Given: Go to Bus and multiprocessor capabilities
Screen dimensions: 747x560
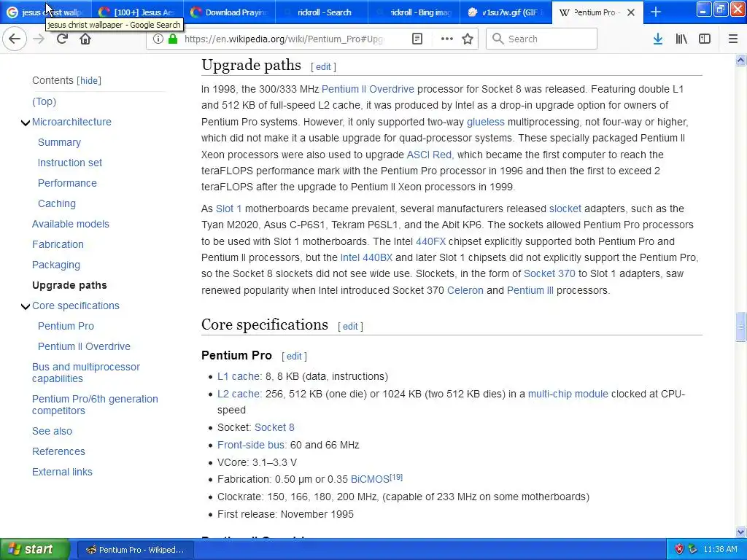Looking at the screenshot, I should [x=86, y=373].
